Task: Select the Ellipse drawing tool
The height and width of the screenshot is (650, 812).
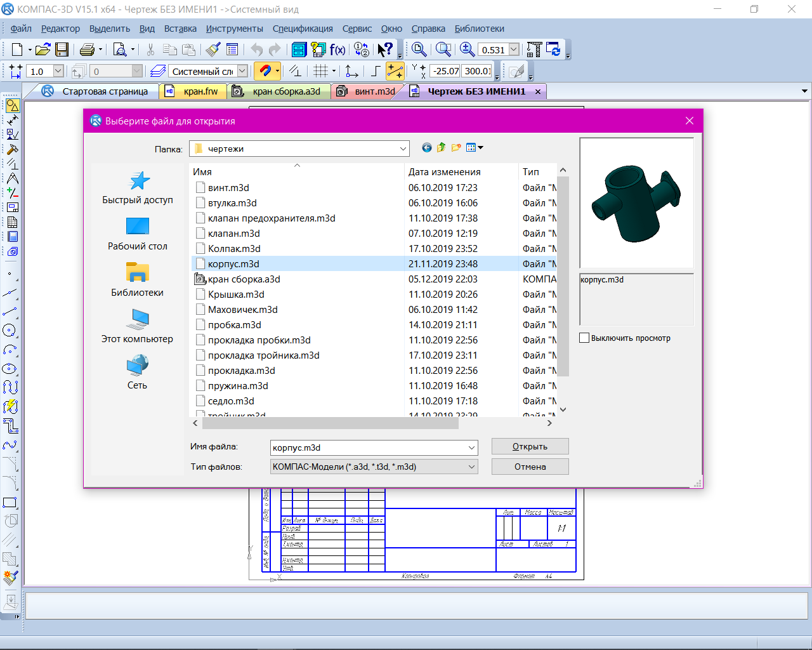Action: pos(10,368)
